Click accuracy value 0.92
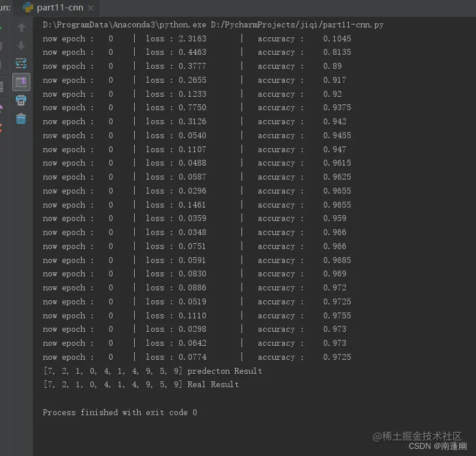 332,94
